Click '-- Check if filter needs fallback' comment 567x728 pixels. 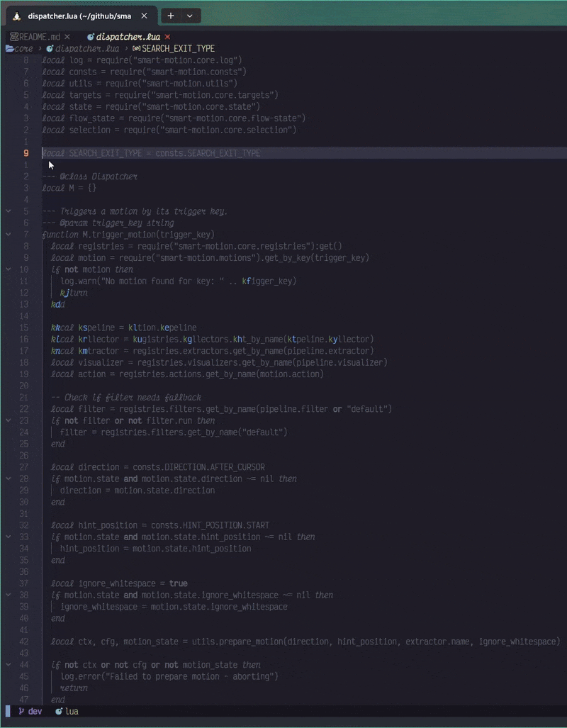[126, 397]
